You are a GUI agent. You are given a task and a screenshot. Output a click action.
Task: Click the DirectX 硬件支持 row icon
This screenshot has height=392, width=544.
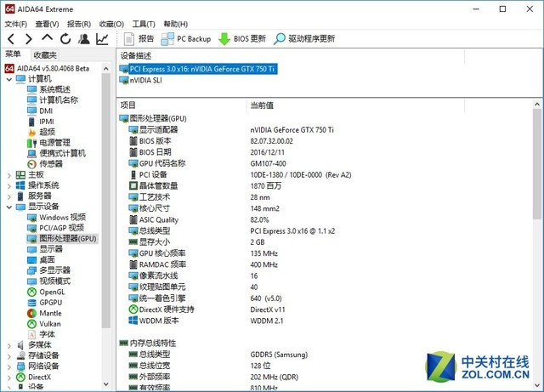[133, 309]
